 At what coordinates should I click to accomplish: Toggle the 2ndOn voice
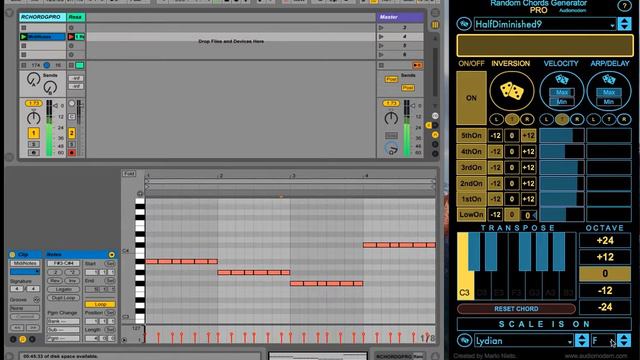point(471,183)
